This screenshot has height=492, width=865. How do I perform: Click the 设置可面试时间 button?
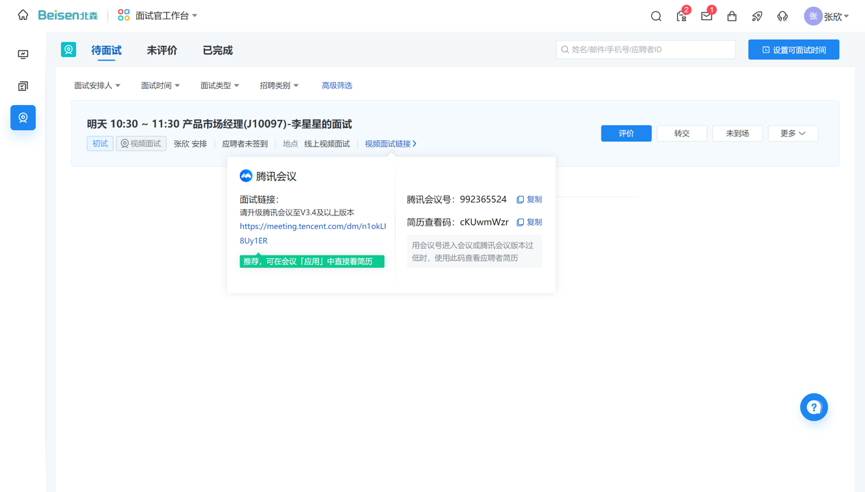793,50
